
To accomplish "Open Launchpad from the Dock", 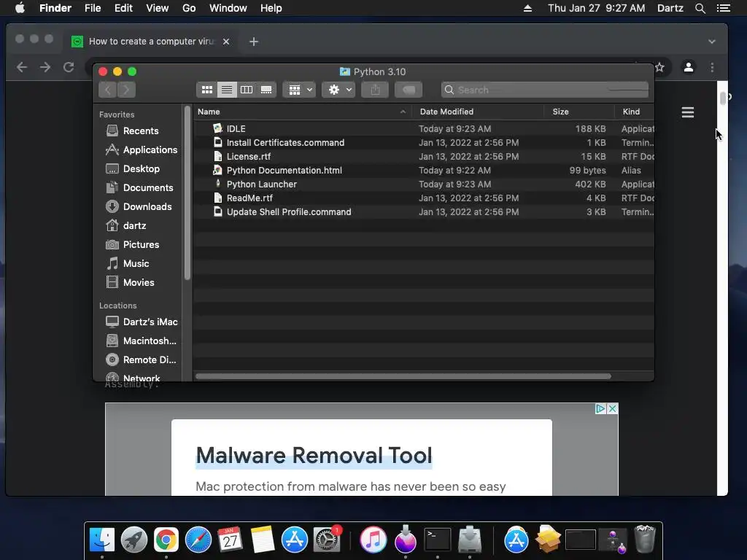I will click(134, 540).
